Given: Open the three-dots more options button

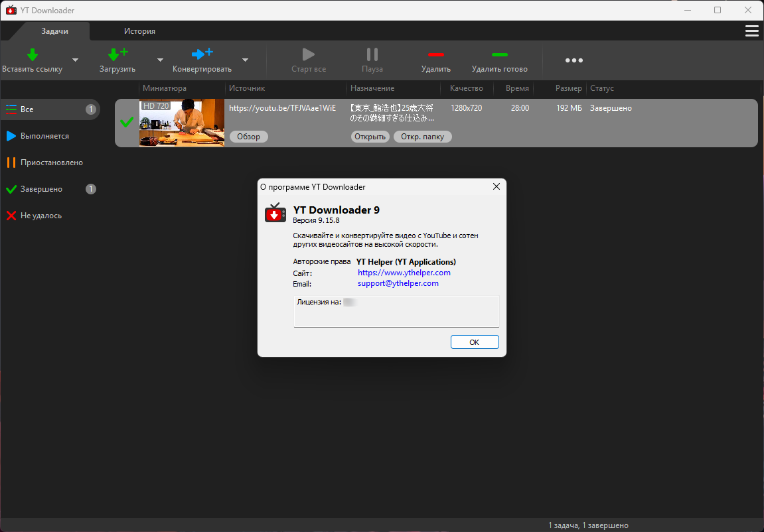Looking at the screenshot, I should pyautogui.click(x=574, y=60).
